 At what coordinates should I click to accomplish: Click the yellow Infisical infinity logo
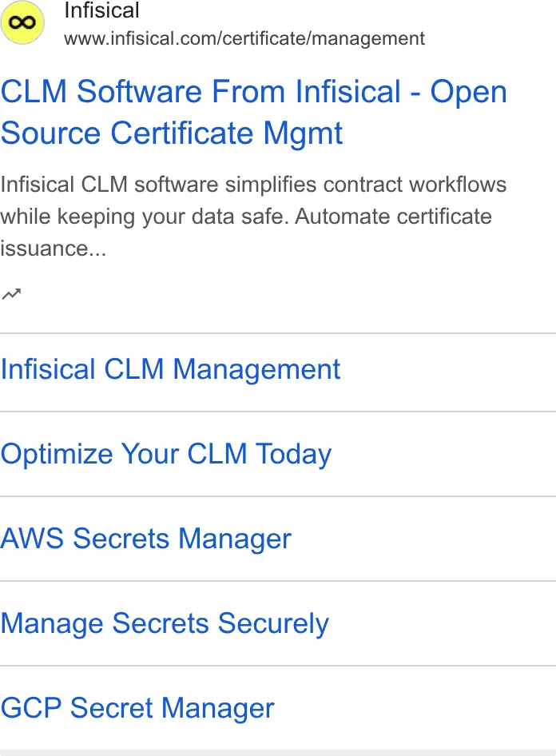[22, 22]
